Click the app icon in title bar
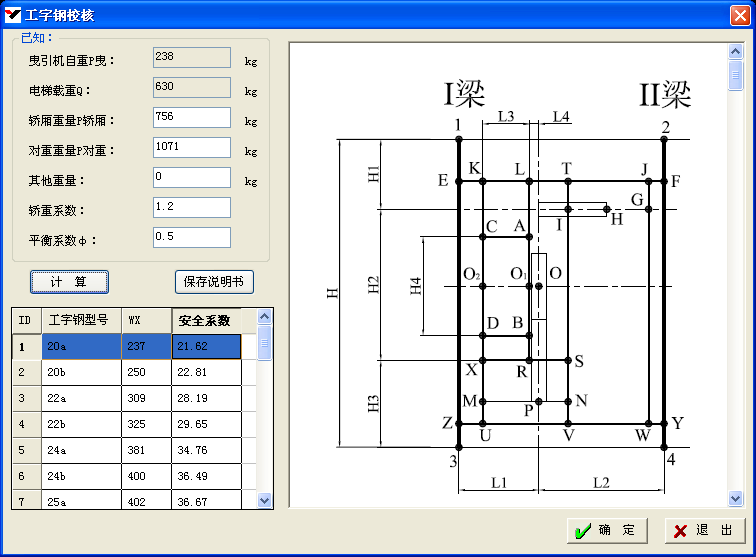The width and height of the screenshot is (756, 557). 13,15
